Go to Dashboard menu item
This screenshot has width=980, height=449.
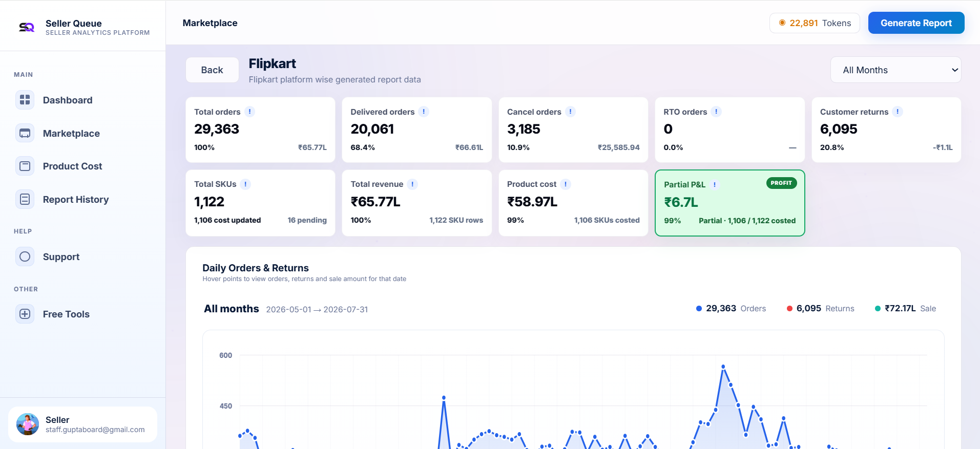pos(68,100)
